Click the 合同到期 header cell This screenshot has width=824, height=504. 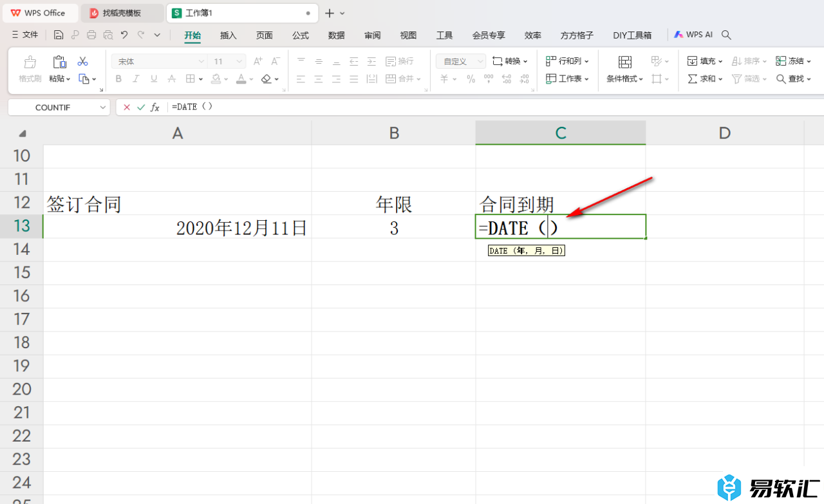tap(560, 204)
